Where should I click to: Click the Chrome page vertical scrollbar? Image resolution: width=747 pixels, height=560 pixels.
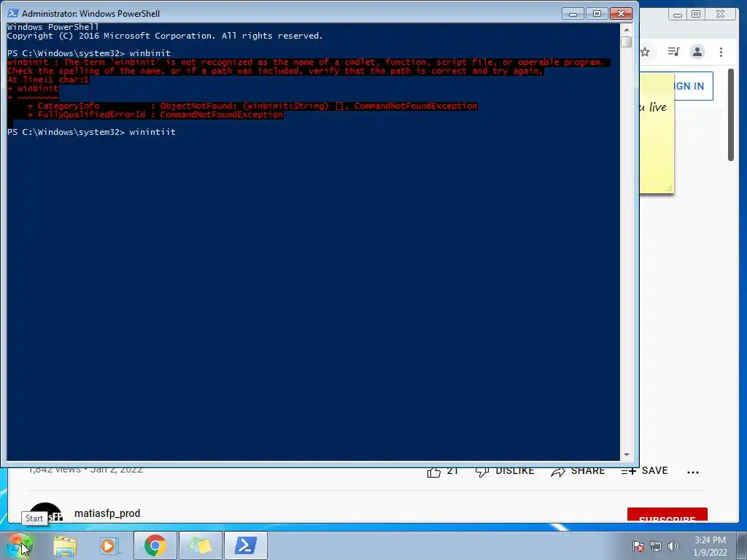click(x=731, y=114)
